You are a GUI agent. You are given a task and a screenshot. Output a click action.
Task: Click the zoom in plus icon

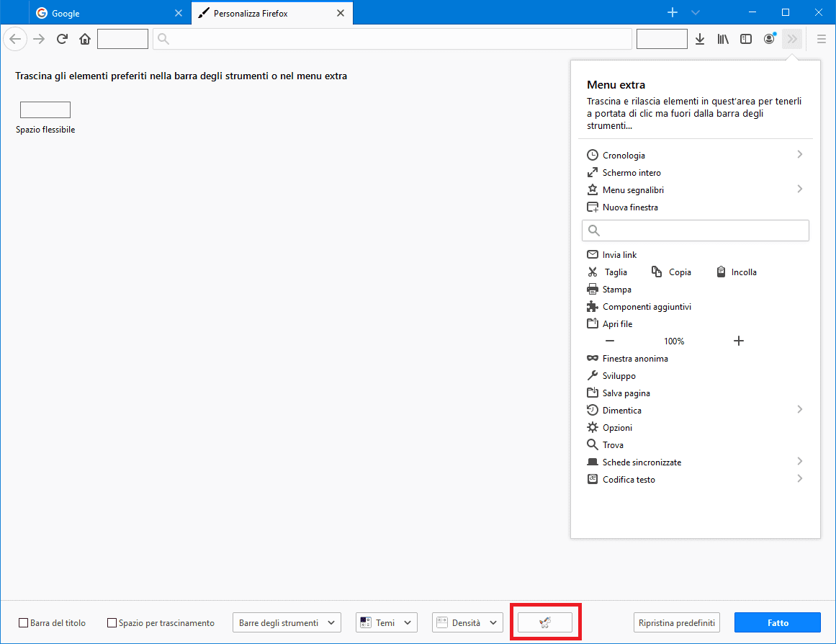coord(738,341)
